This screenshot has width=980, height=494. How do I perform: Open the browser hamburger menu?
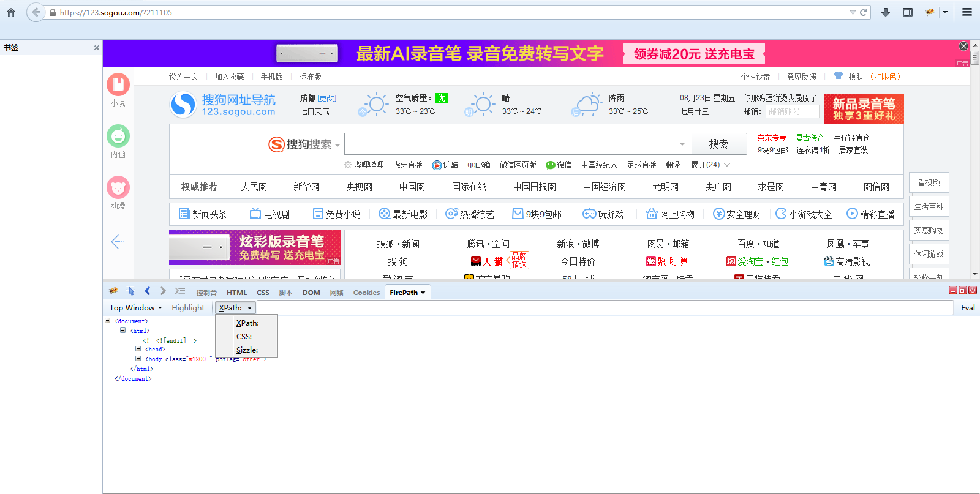tap(967, 12)
